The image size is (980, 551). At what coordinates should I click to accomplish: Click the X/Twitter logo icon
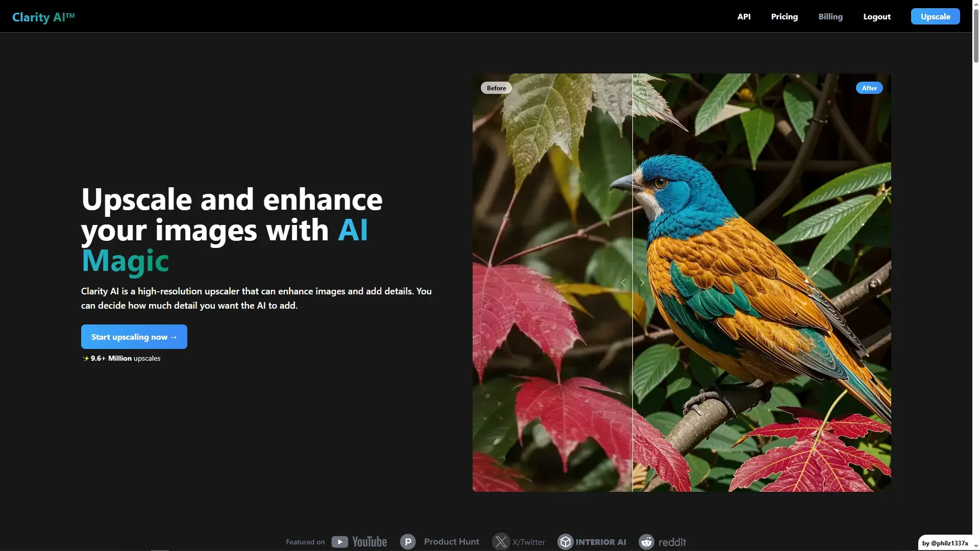[x=501, y=542]
